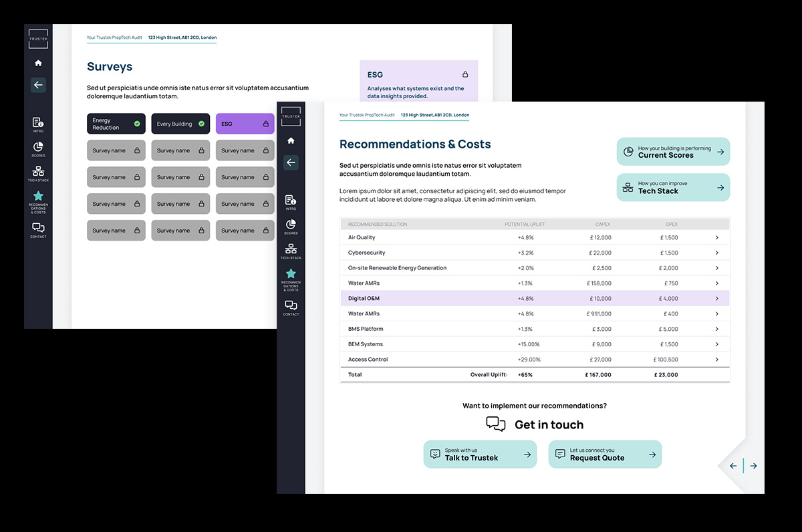Open Tech Stack from the sidebar navigation
This screenshot has width=802, height=532.
click(291, 250)
